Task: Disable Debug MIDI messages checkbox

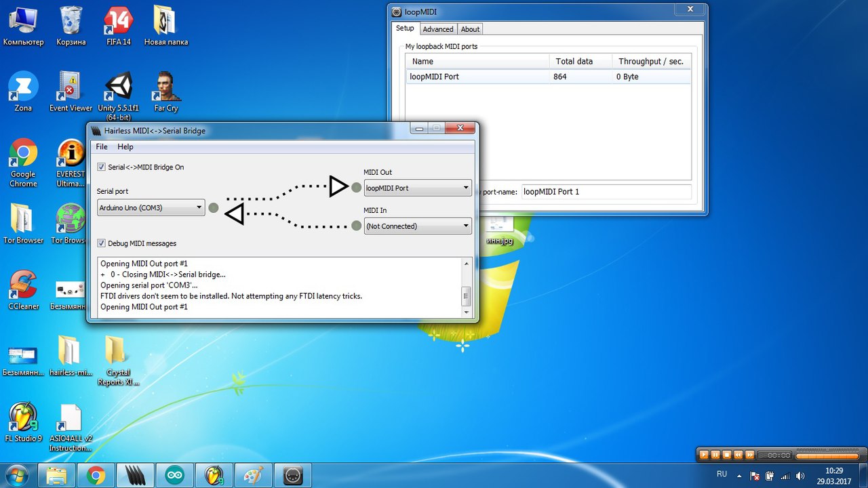Action: click(x=102, y=243)
